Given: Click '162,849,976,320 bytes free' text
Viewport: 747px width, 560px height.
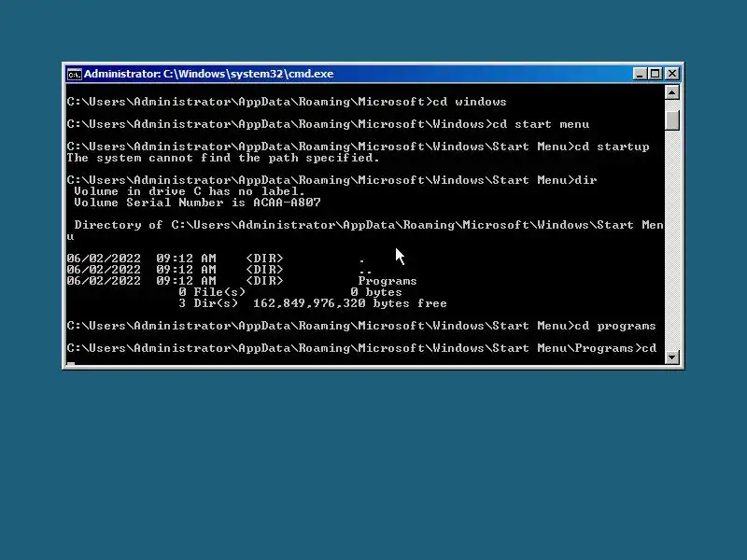Looking at the screenshot, I should pyautogui.click(x=349, y=303).
